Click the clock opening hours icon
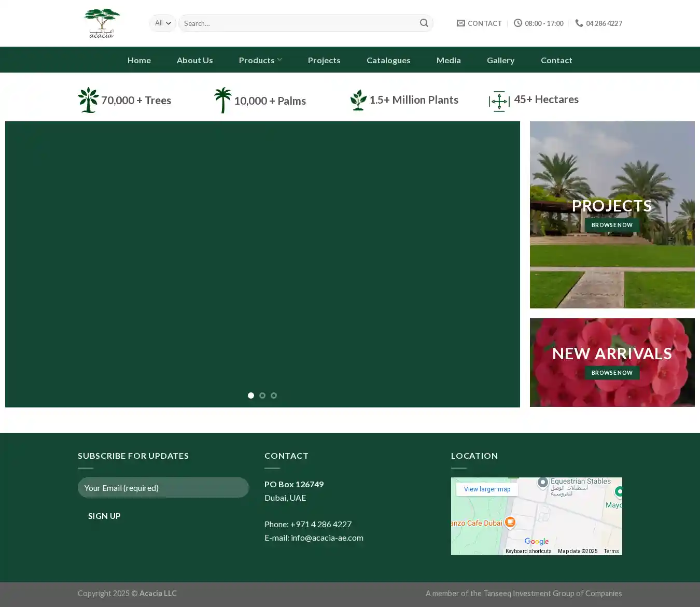The image size is (700, 607). tap(517, 23)
